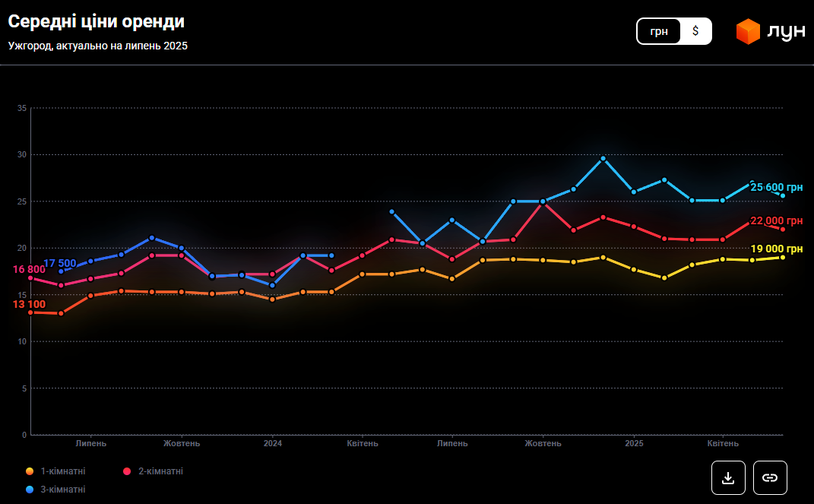The width and height of the screenshot is (814, 504).
Task: Toggle the 2-кімнатні legend entry
Action: click(160, 471)
